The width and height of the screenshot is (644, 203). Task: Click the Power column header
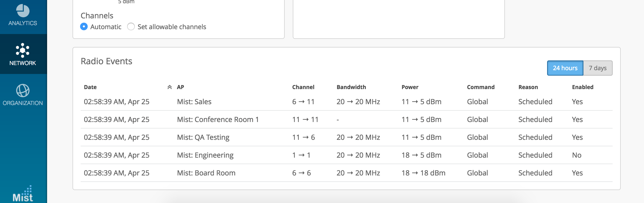[x=410, y=87]
